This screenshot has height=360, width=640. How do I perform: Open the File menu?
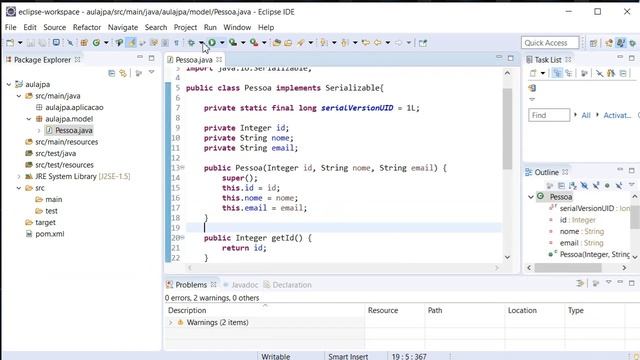click(11, 27)
